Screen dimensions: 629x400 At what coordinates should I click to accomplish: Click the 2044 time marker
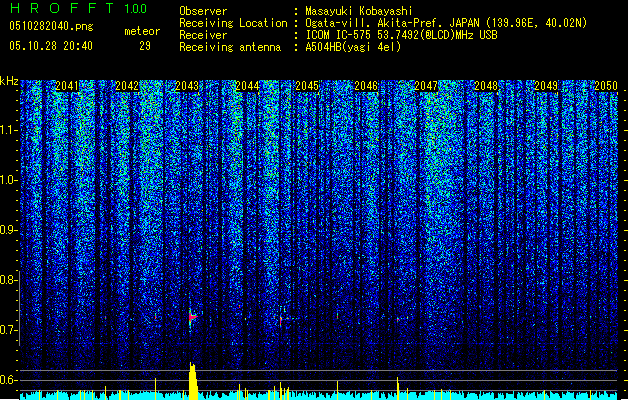tap(247, 86)
